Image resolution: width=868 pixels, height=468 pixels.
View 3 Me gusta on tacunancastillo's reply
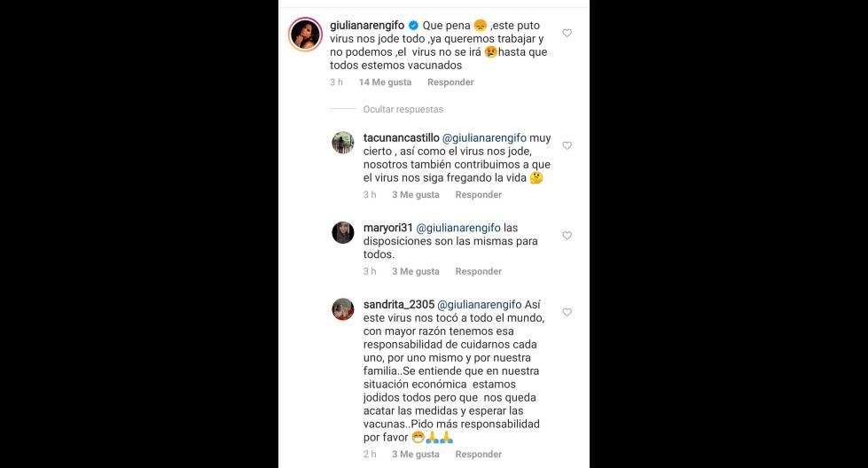click(x=416, y=195)
